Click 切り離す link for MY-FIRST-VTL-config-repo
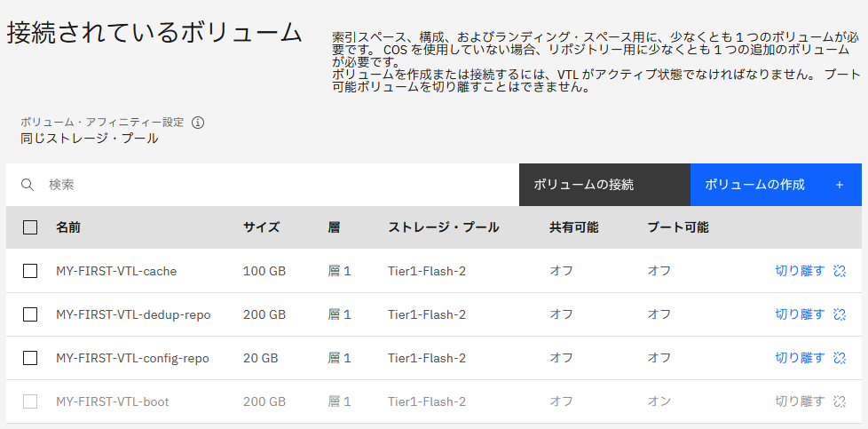Viewport: 868px width, 429px height. click(x=800, y=358)
